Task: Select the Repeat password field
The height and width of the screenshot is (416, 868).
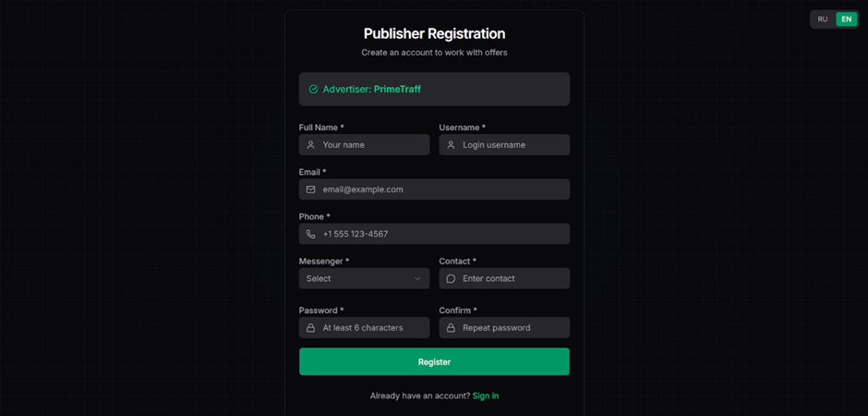Action: (x=512, y=328)
